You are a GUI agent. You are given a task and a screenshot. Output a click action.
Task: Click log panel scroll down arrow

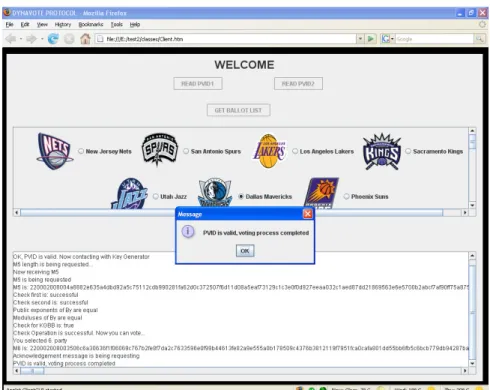472,363
